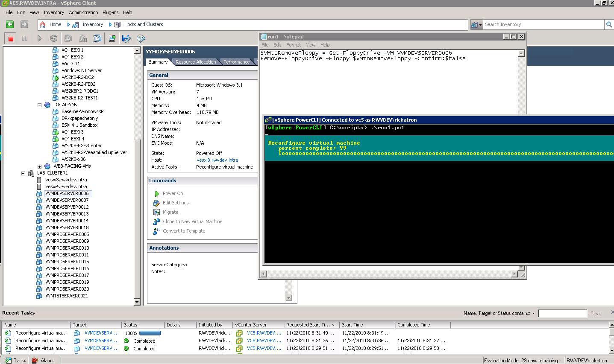The width and height of the screenshot is (614, 364).
Task: Collapse the LAB-CLUSTER1 tree node
Action: click(23, 173)
